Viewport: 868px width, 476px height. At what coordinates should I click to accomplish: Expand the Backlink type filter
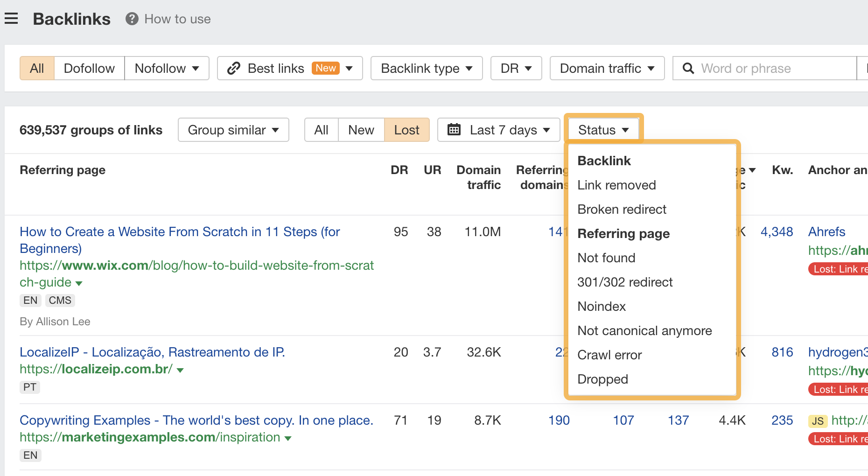point(427,69)
